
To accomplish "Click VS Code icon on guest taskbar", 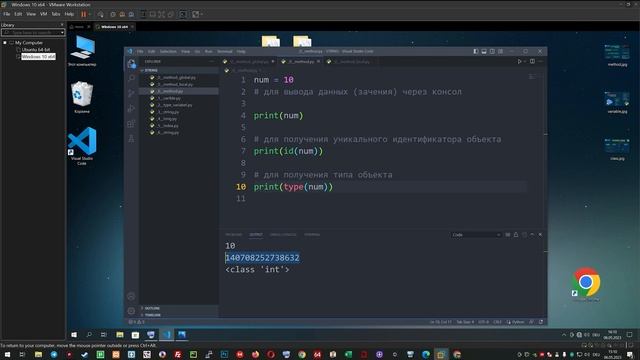I will point(167,335).
